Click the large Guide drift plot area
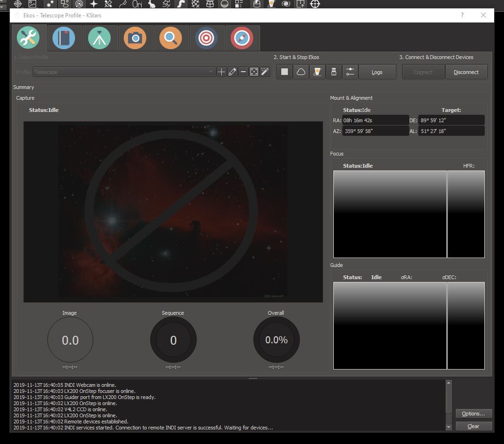Image resolution: width=504 pixels, height=444 pixels. pyautogui.click(x=390, y=326)
